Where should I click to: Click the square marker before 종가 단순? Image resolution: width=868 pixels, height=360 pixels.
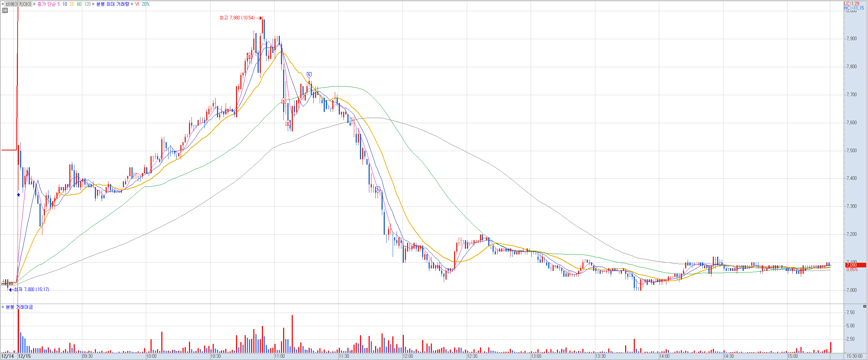tap(34, 4)
